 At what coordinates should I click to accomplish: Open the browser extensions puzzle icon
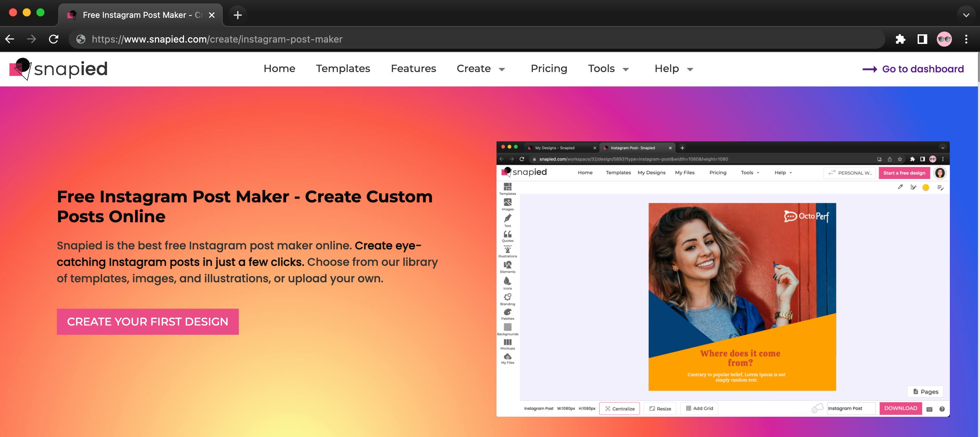coord(901,39)
